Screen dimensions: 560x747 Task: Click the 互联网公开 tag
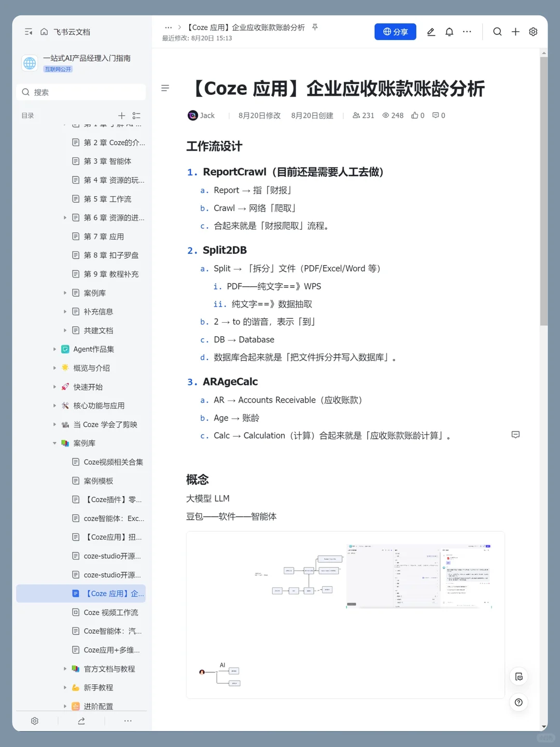58,69
